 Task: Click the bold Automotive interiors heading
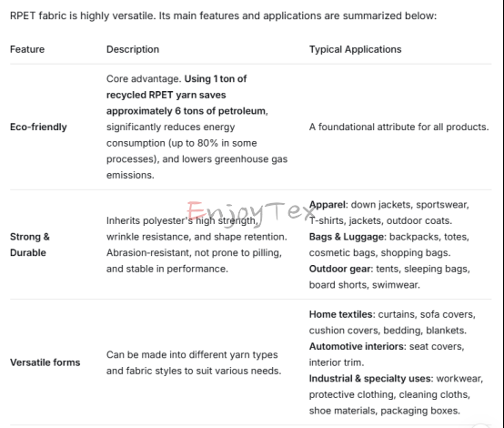tap(358, 346)
